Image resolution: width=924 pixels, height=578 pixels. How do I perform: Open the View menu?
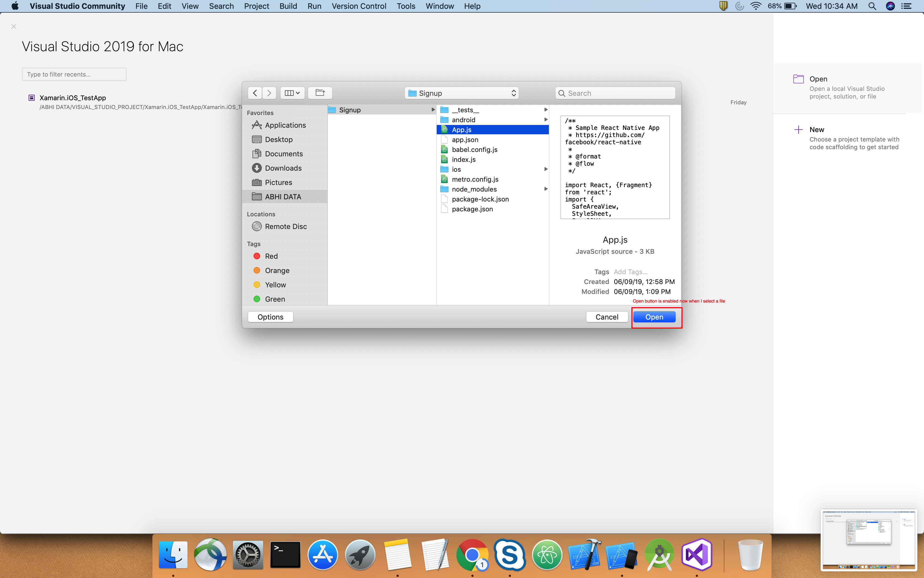pyautogui.click(x=190, y=6)
